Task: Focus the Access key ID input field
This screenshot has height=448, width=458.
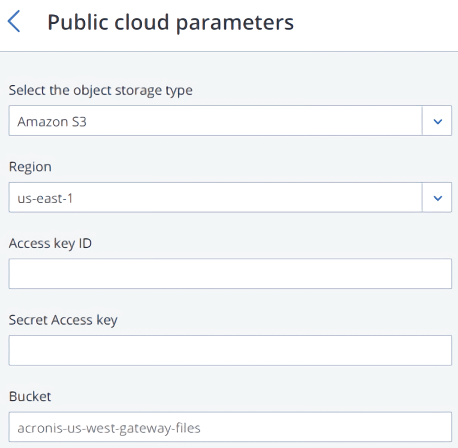Action: click(x=230, y=273)
